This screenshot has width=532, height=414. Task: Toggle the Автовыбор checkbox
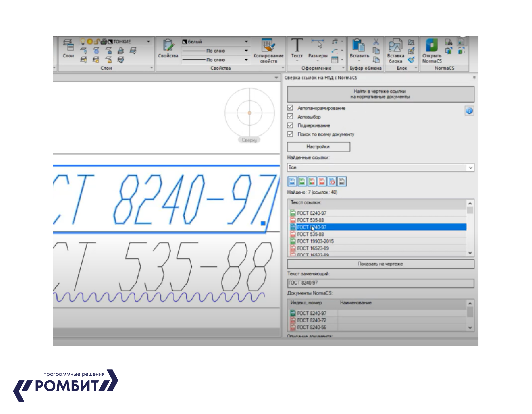point(290,116)
